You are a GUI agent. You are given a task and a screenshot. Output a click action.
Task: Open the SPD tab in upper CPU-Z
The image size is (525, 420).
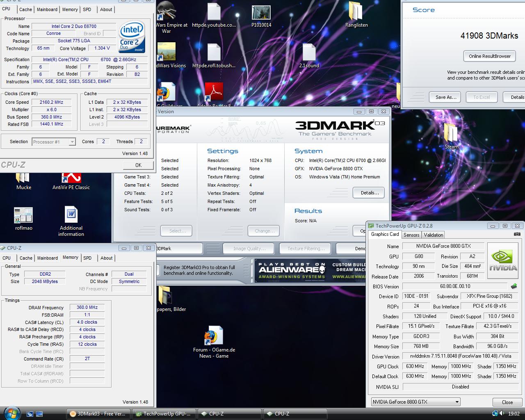pyautogui.click(x=87, y=9)
